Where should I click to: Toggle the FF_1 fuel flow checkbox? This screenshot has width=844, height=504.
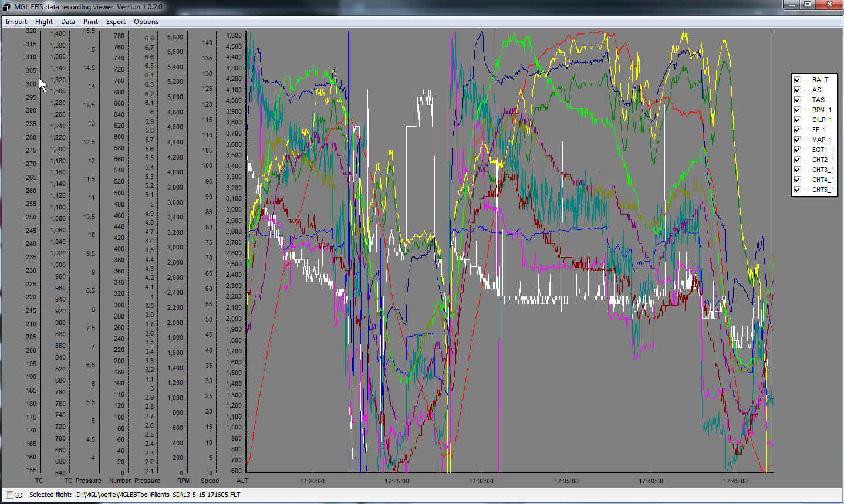coord(797,130)
